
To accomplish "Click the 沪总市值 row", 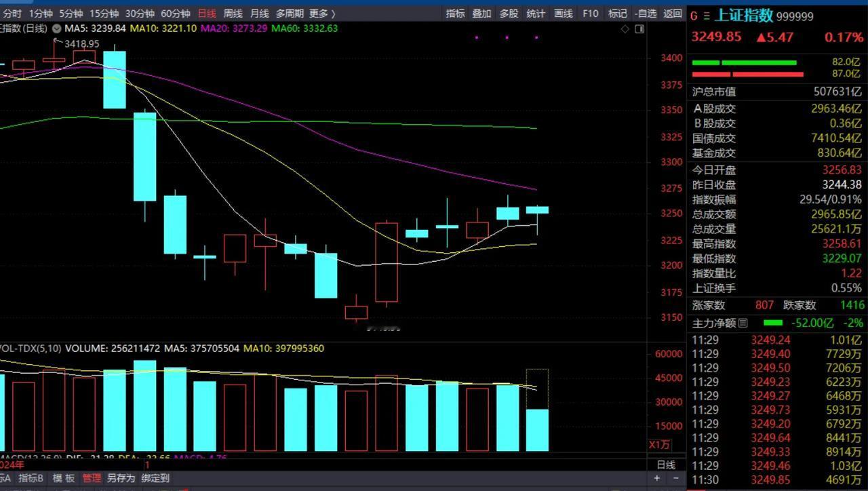I will [x=777, y=92].
